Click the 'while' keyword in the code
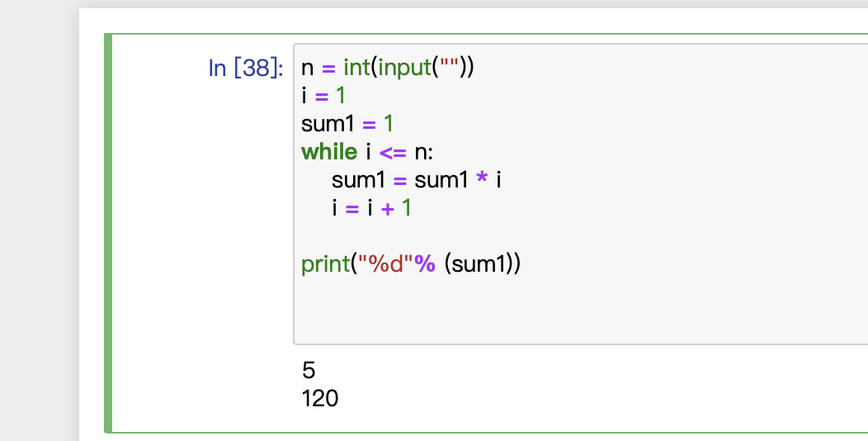This screenshot has height=441, width=868. (329, 151)
